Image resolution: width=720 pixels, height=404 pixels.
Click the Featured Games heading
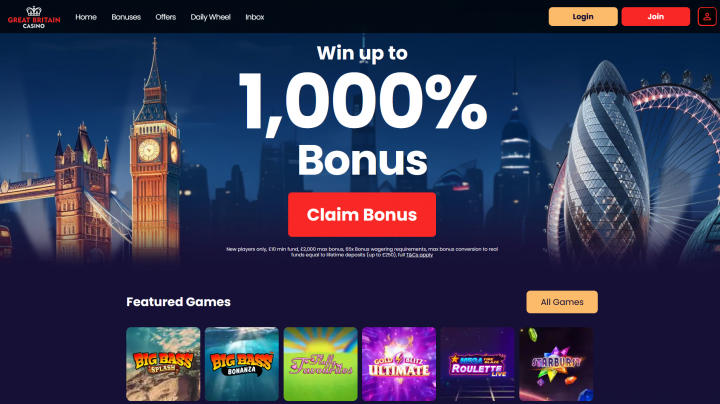(178, 302)
